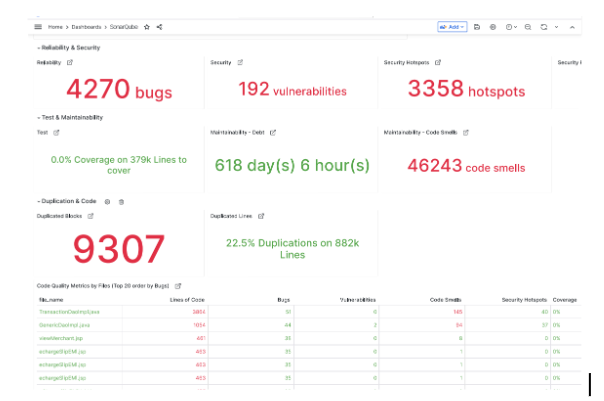Open dashboard settings gear in top toolbar
Viewport: 604px width, 401px height.
(492, 27)
